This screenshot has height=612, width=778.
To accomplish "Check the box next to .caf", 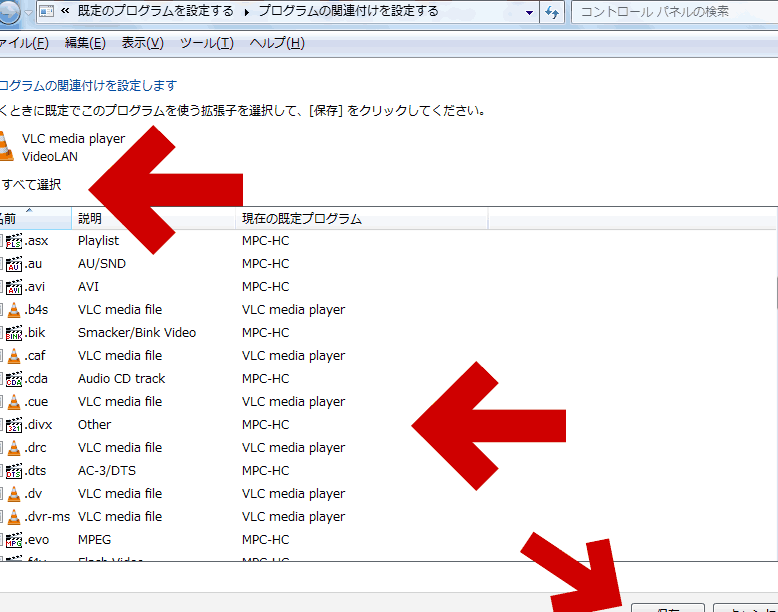I will pos(2,356).
